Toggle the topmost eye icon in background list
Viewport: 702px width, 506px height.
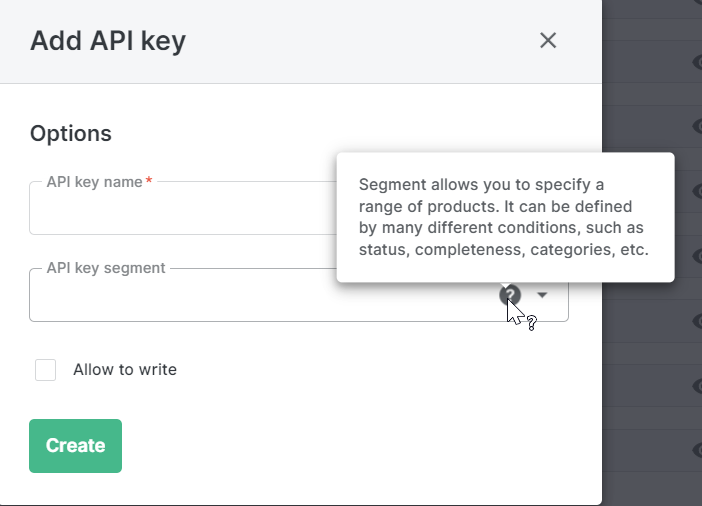point(697,62)
